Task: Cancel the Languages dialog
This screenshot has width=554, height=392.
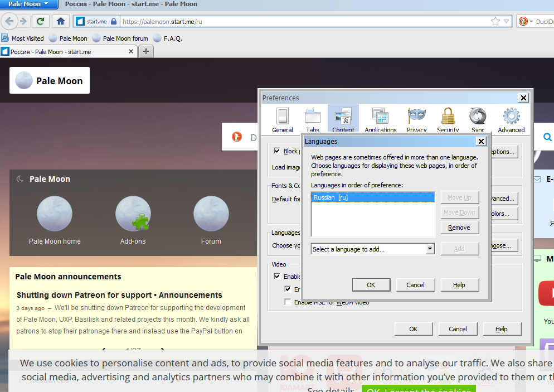Action: pos(416,285)
